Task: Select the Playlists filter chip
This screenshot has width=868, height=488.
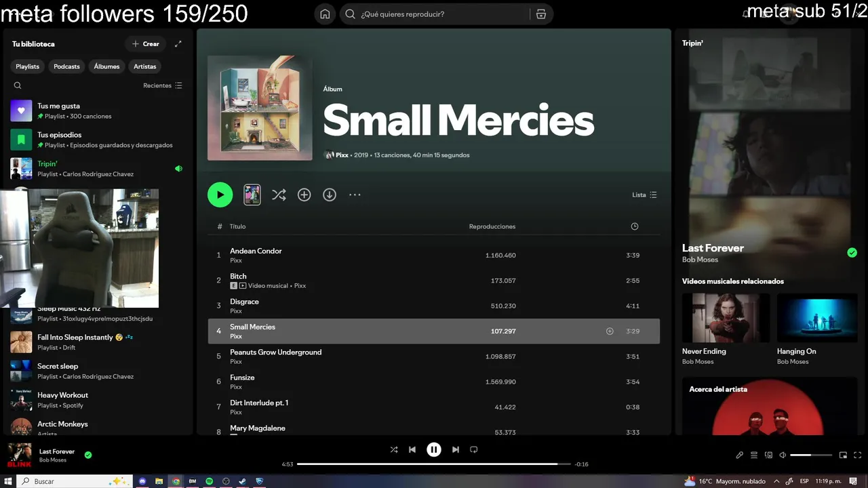Action: click(x=28, y=66)
